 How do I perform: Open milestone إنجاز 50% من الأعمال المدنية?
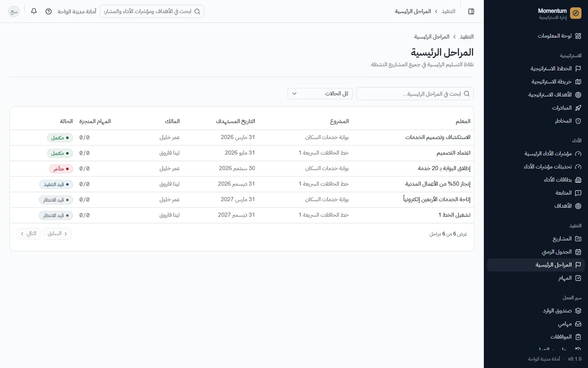(438, 184)
